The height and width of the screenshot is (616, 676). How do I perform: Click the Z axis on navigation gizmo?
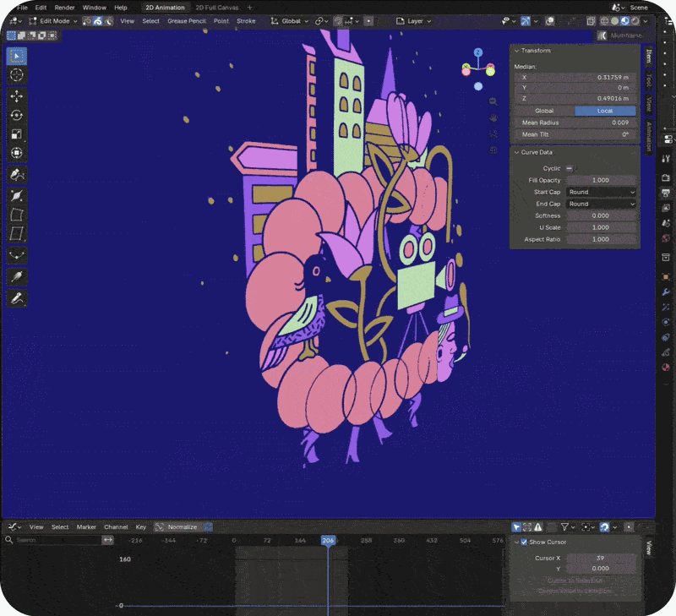(x=477, y=52)
